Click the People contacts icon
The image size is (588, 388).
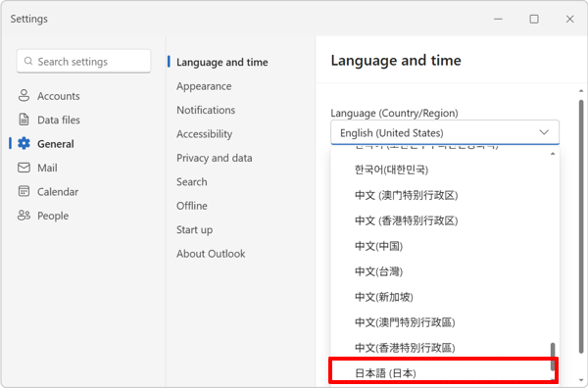tap(24, 216)
